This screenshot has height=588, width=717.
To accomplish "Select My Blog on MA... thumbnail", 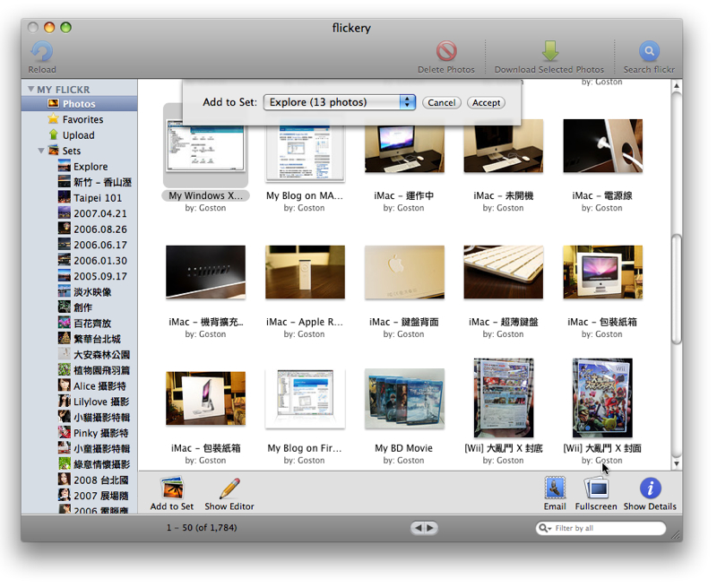I will click(x=305, y=150).
